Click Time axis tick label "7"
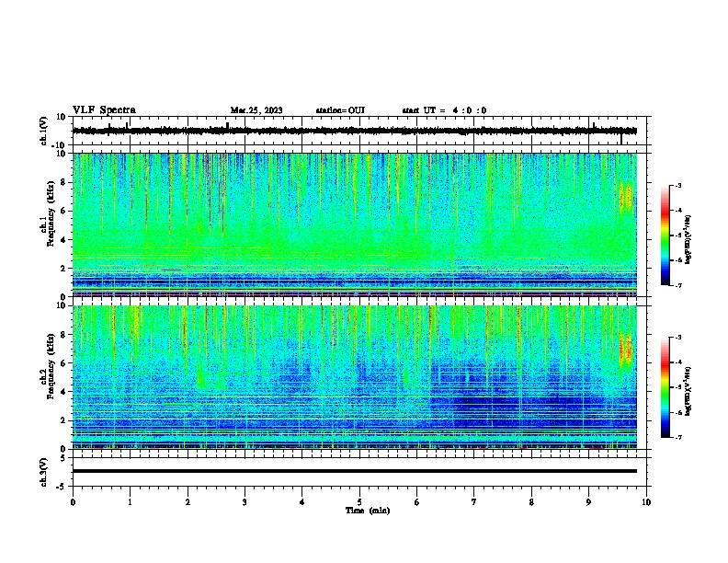 [474, 502]
